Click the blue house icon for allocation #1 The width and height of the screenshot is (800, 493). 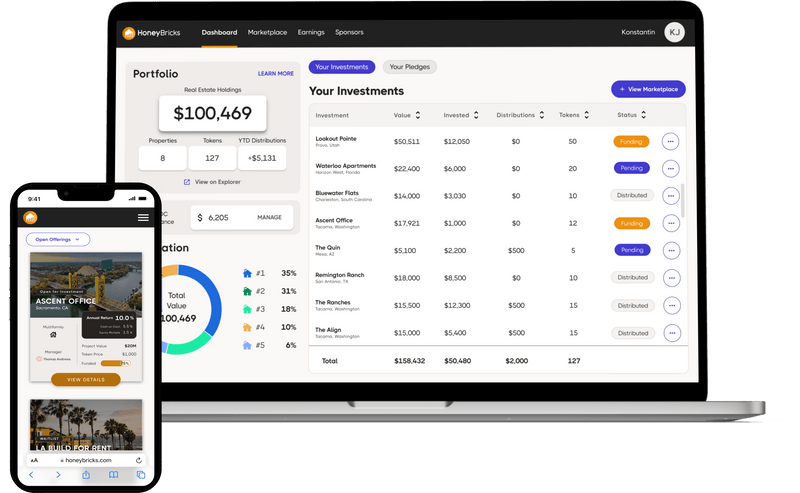[247, 274]
